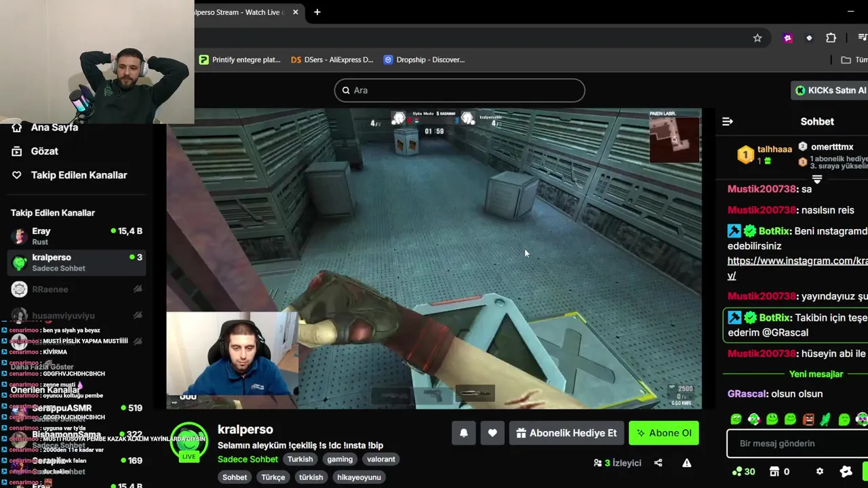
Task: Click the valorant tag chip
Action: 381,459
